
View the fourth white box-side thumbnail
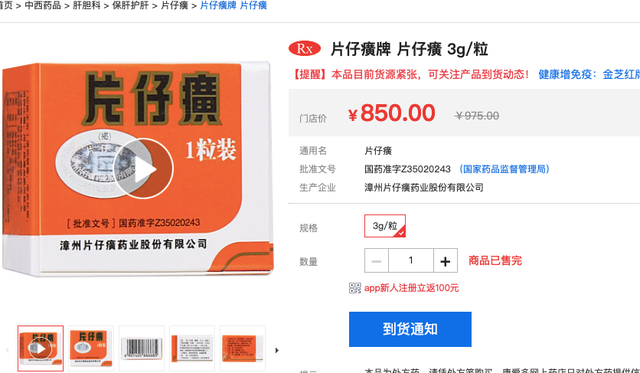coord(192,348)
